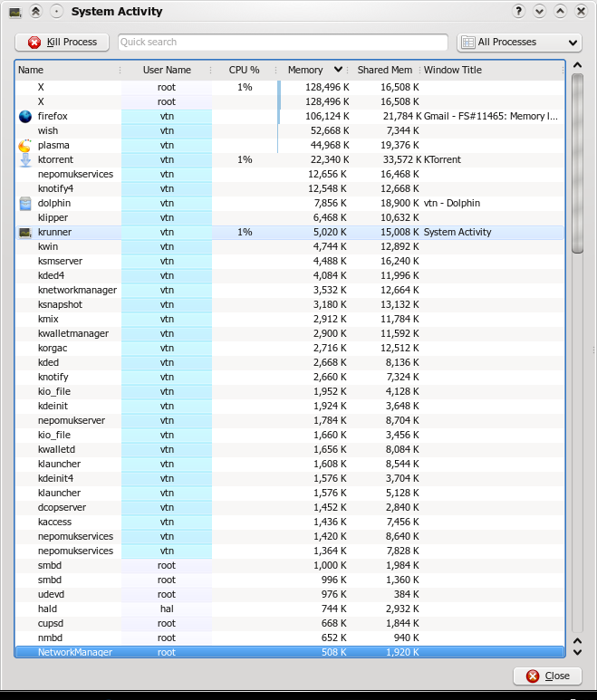Click the window help question mark icon
Viewport: 597px width, 700px height.
pos(519,12)
